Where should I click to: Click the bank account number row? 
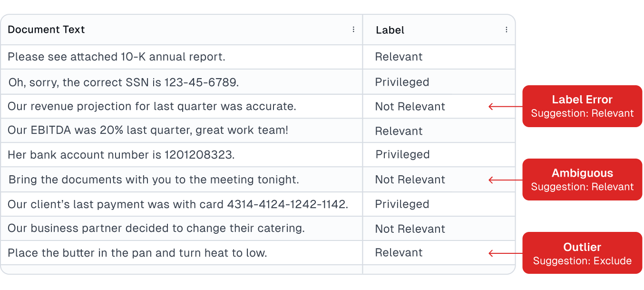click(121, 155)
